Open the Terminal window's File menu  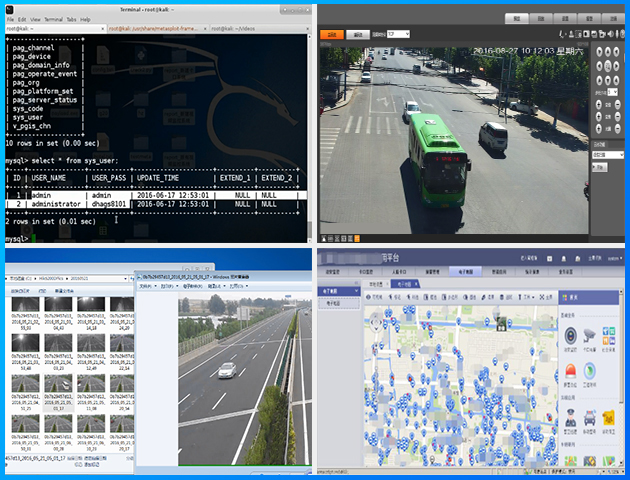point(10,19)
